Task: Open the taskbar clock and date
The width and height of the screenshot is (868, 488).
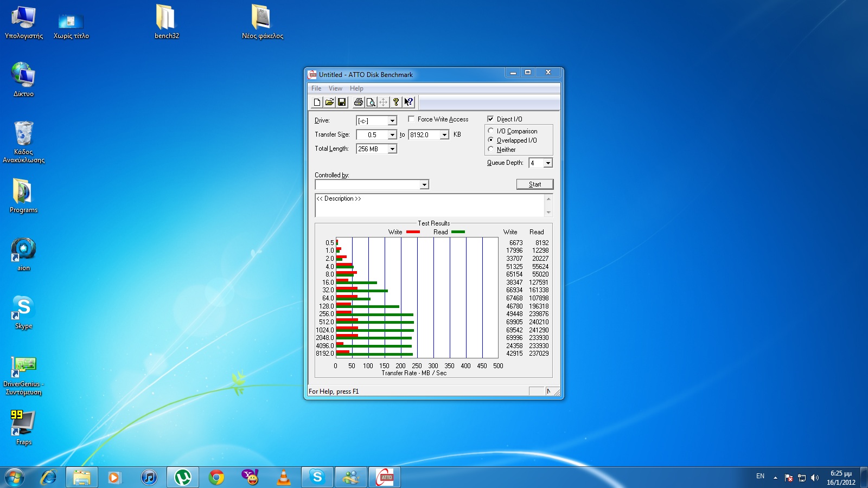Action: tap(841, 478)
